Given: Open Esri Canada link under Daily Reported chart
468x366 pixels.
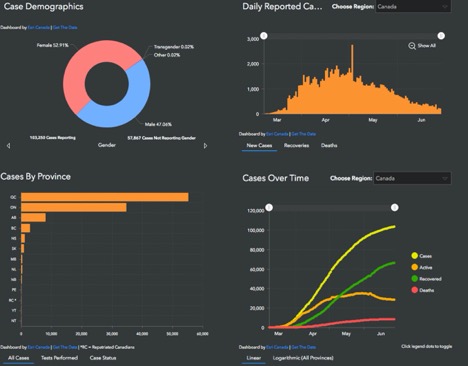Looking at the screenshot, I should [277, 134].
